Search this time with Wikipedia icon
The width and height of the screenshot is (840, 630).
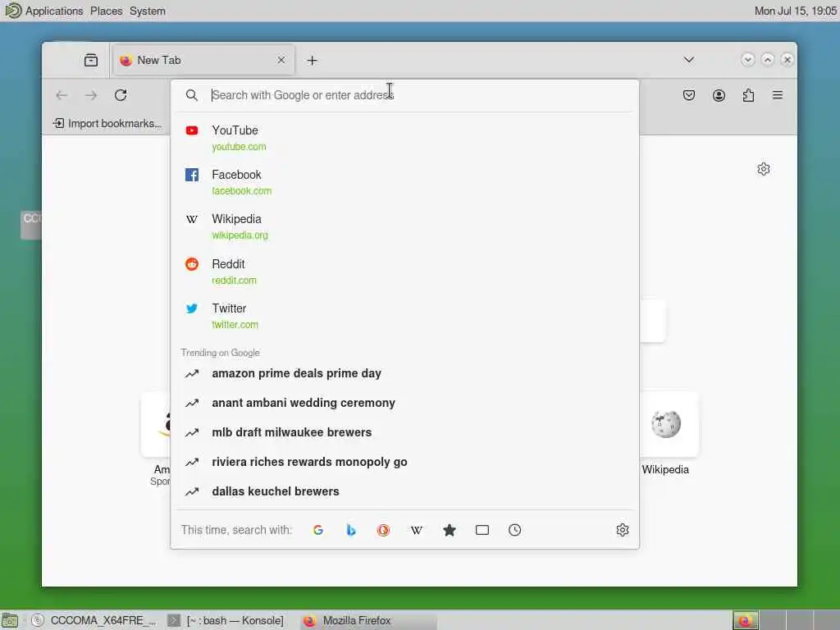(416, 530)
